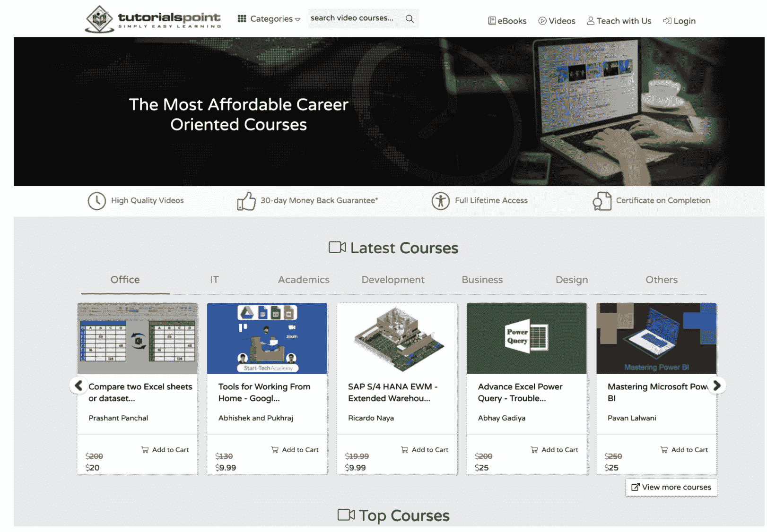Screen dimensions: 767x532
Task: Click the search magnifier icon
Action: click(410, 19)
